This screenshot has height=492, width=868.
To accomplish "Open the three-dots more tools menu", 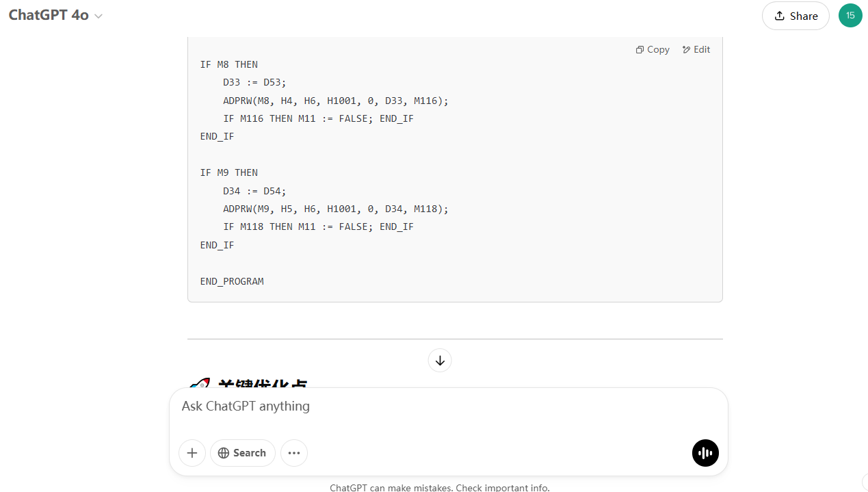I will [x=294, y=453].
